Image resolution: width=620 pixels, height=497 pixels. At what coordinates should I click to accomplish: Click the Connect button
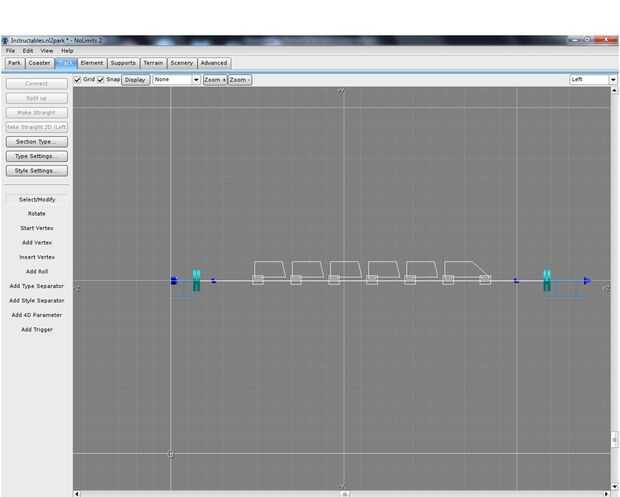[x=37, y=84]
